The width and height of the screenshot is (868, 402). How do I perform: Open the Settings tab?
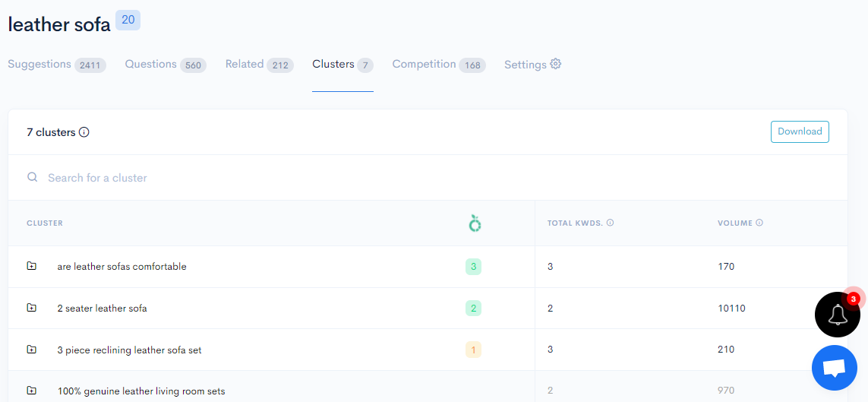(532, 65)
